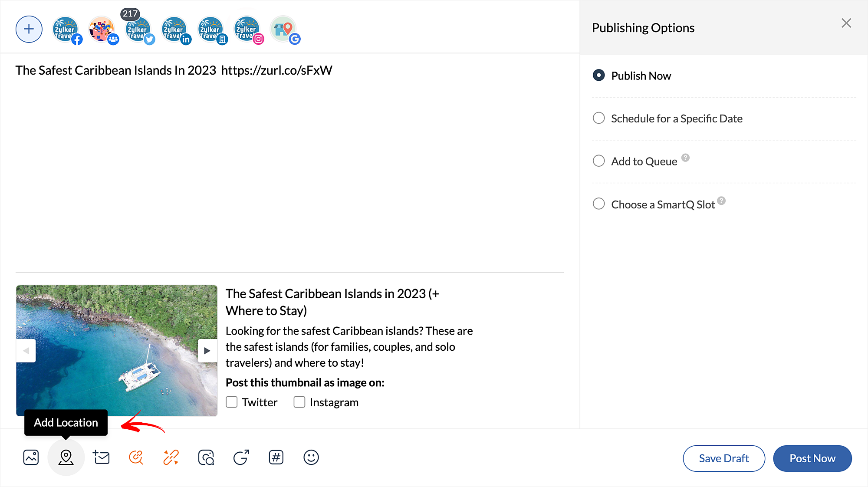Click the Save Draft button
This screenshot has height=487, width=868.
click(x=723, y=458)
